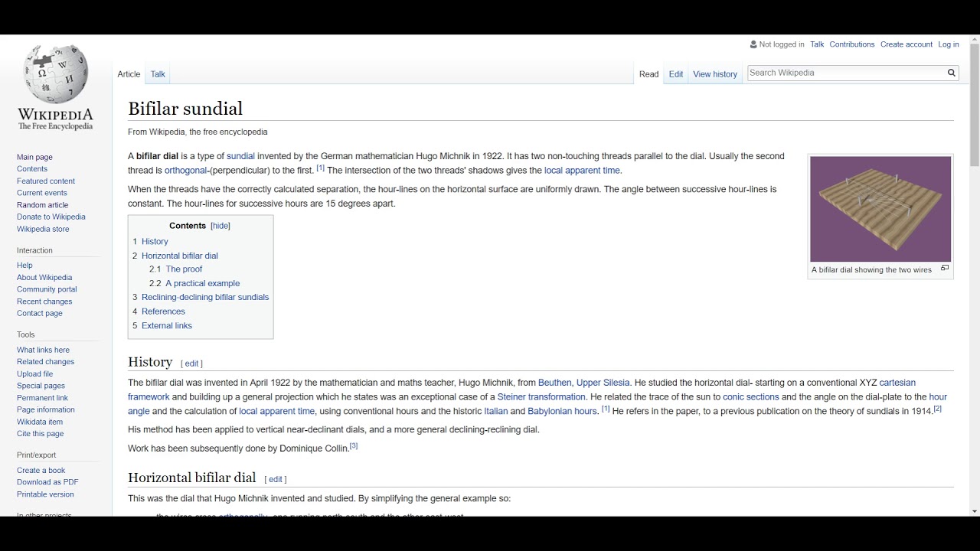Click the Log in link
The width and height of the screenshot is (980, 551).
(x=949, y=44)
